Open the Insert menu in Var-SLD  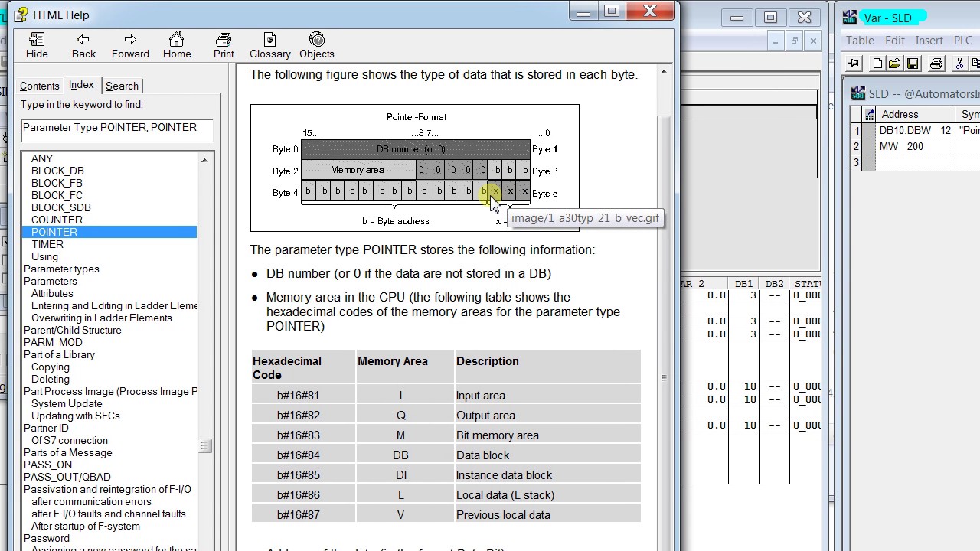[929, 41]
